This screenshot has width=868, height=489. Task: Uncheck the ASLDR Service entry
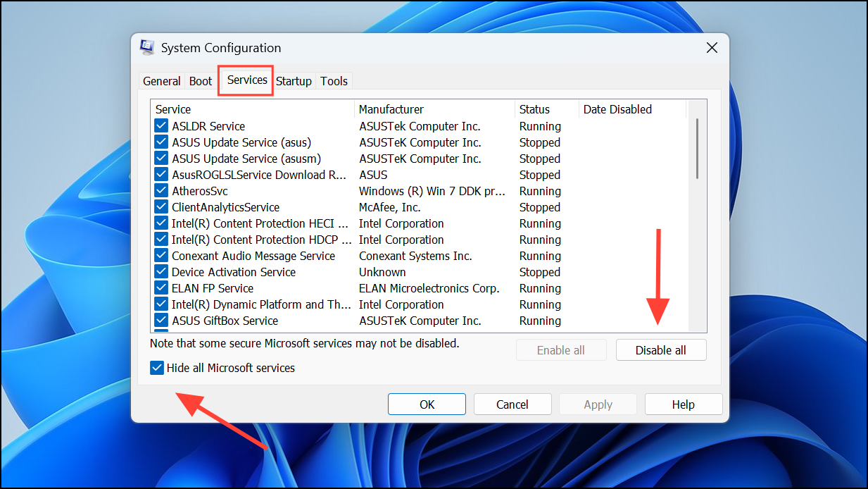[x=161, y=125]
